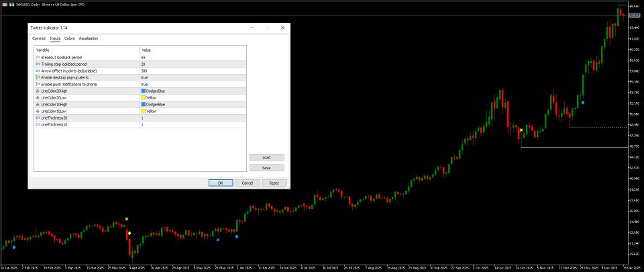The image size is (644, 272).
Task: Select the yellow X marker near late October candles
Action: coord(521,130)
